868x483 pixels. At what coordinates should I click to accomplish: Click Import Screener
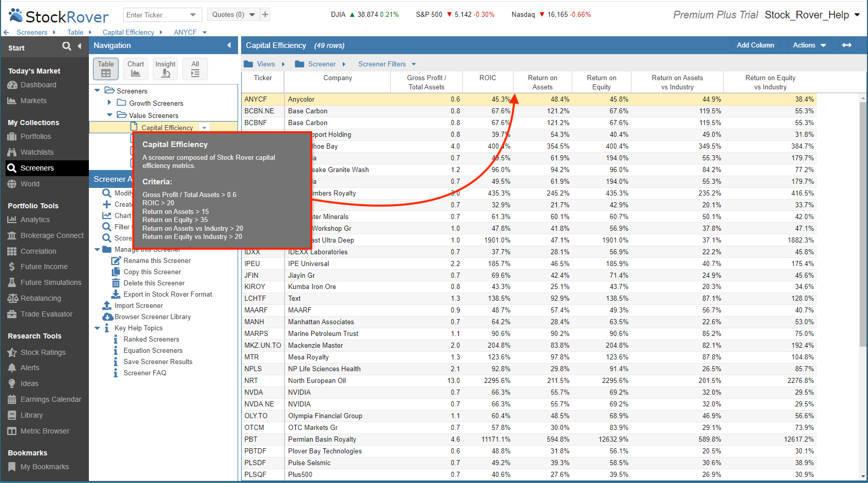pyautogui.click(x=138, y=305)
